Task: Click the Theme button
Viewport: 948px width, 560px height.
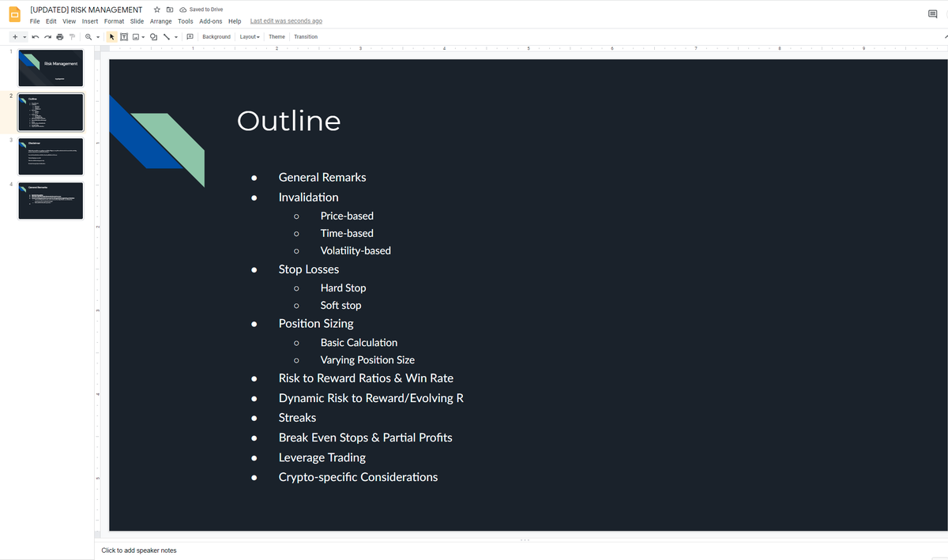Action: (276, 36)
